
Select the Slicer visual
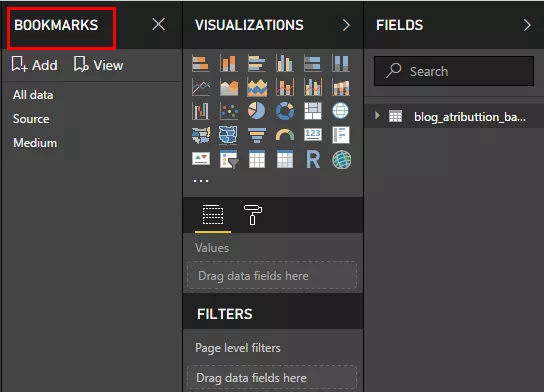(x=229, y=160)
